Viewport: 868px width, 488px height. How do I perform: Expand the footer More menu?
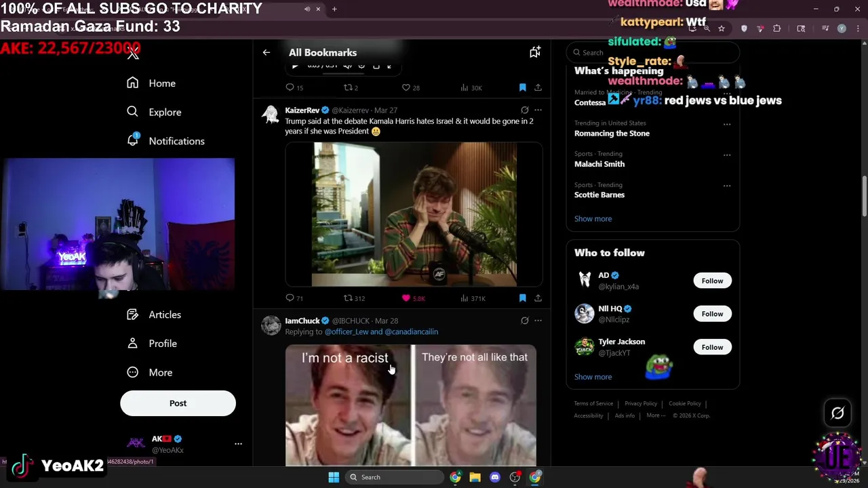(655, 415)
